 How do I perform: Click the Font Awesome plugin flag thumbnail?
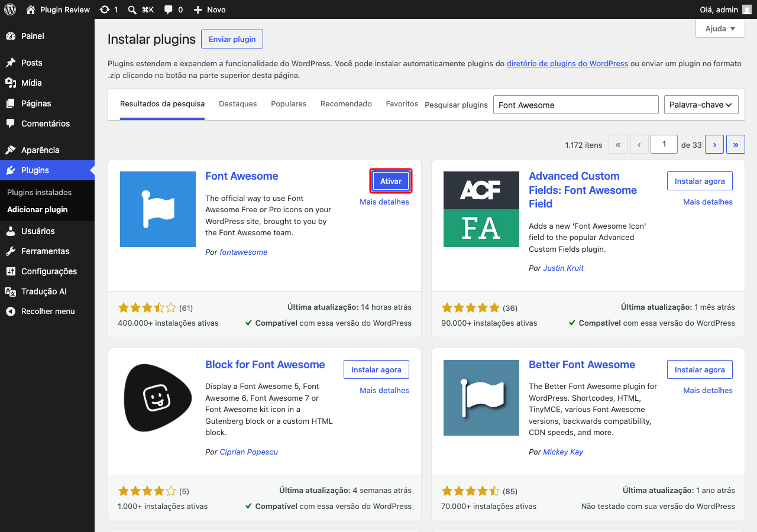pos(158,209)
